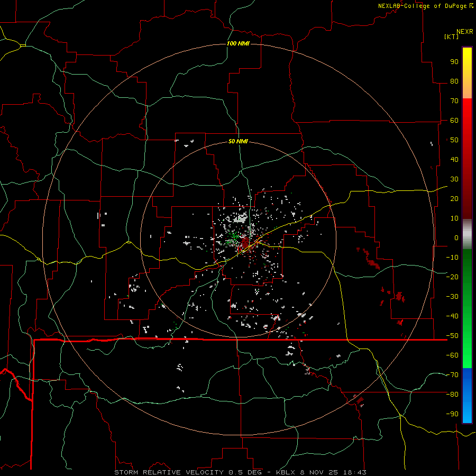The image size is (476, 476).
Task: Click the 18:43 timestamp in caption
Action: point(354,472)
